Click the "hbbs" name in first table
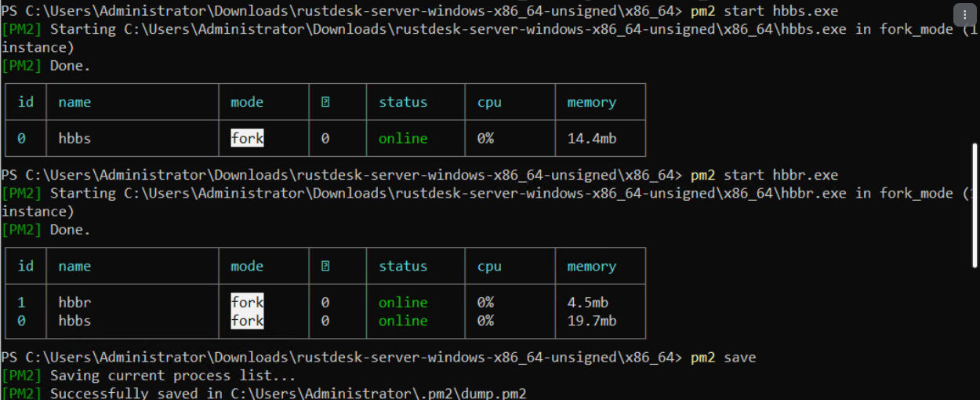The image size is (980, 400). pyautogui.click(x=74, y=138)
